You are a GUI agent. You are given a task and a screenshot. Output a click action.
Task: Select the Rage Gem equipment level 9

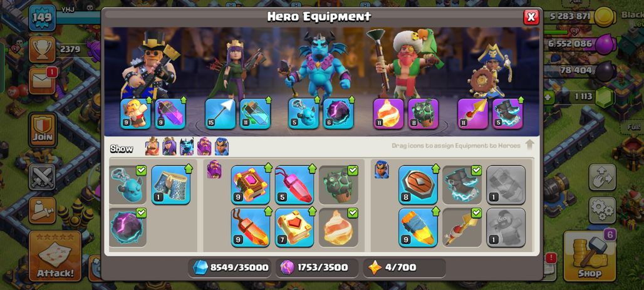250,227
